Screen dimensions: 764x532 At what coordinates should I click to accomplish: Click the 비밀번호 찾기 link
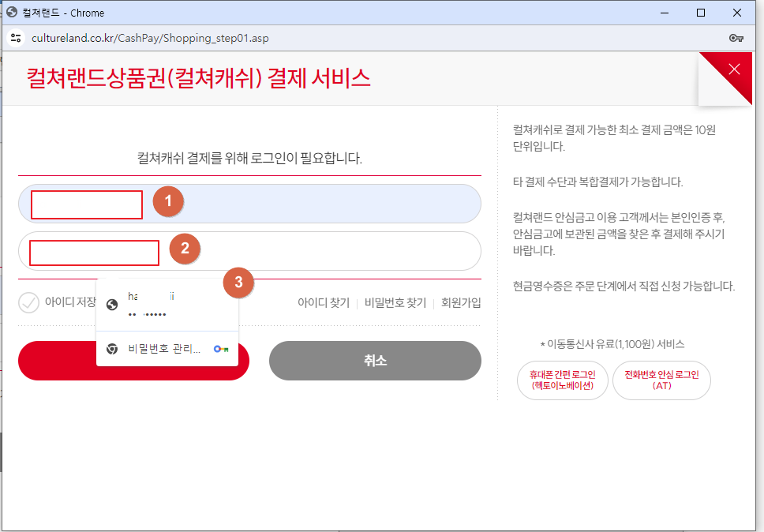coord(395,302)
